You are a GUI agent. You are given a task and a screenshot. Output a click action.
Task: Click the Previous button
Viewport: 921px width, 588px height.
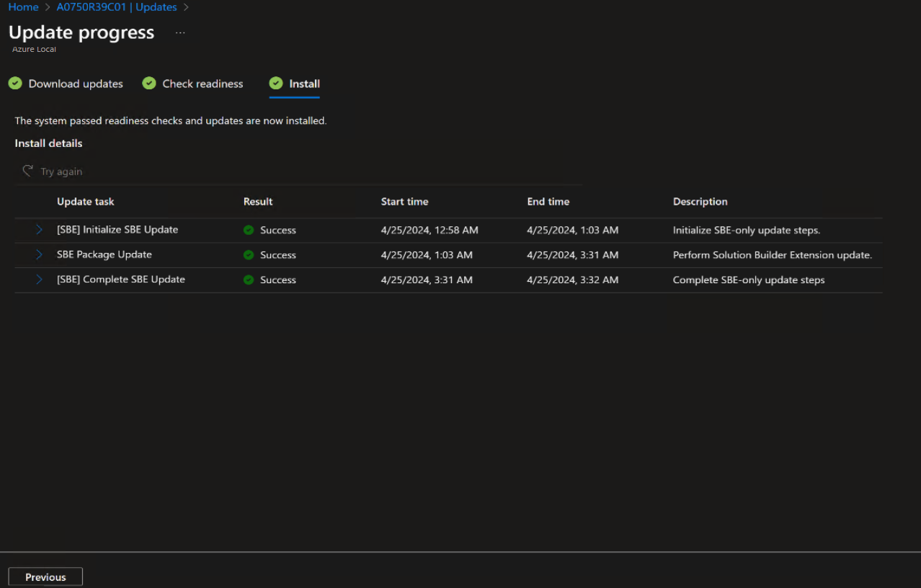tap(45, 577)
